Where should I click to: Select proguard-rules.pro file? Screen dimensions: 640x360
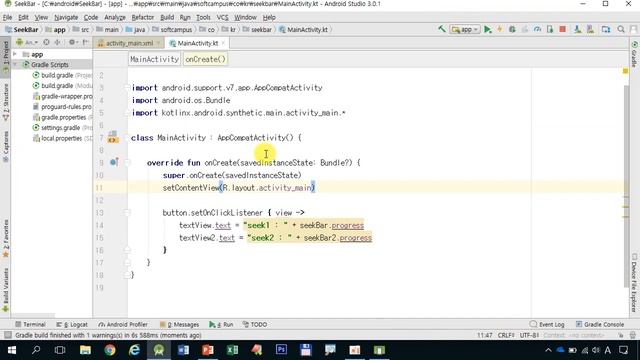point(62,107)
